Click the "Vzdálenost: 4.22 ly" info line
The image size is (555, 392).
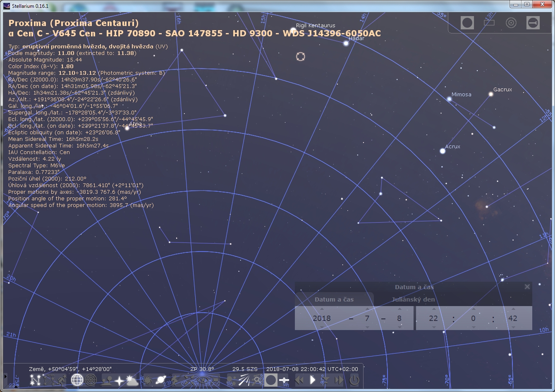click(x=35, y=159)
